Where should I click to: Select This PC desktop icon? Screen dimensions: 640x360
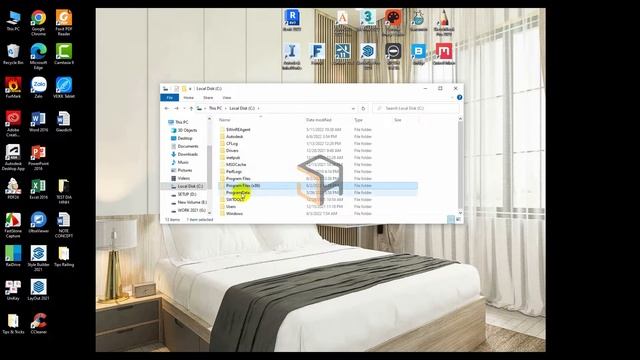(13, 20)
